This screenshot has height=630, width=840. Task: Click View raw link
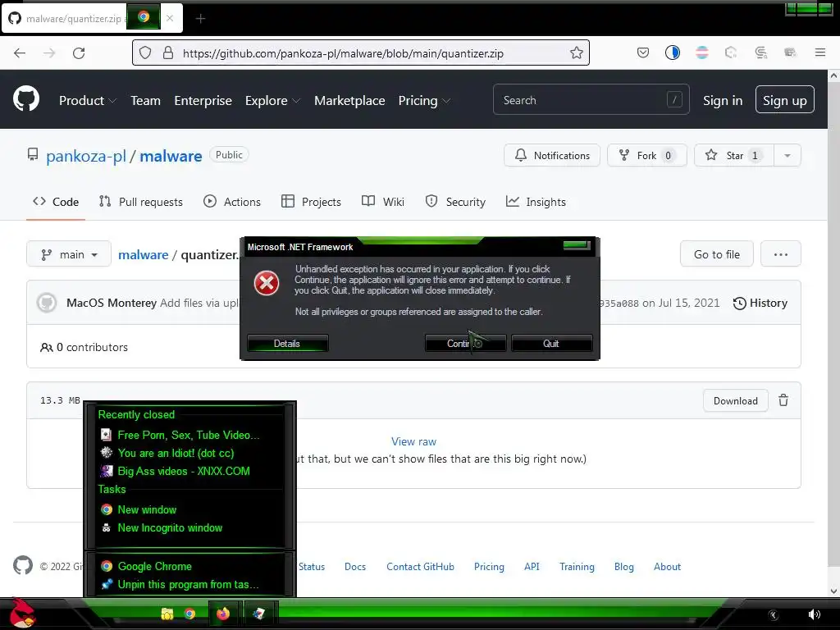(x=413, y=441)
